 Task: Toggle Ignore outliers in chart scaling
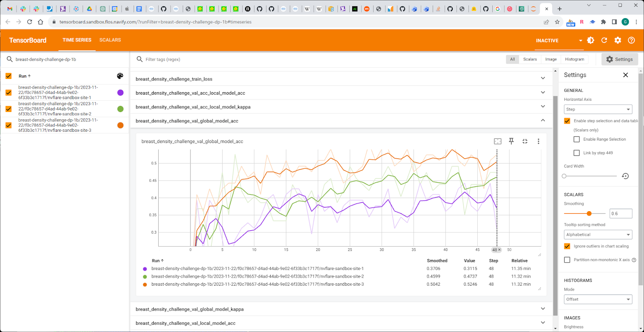[x=567, y=246]
